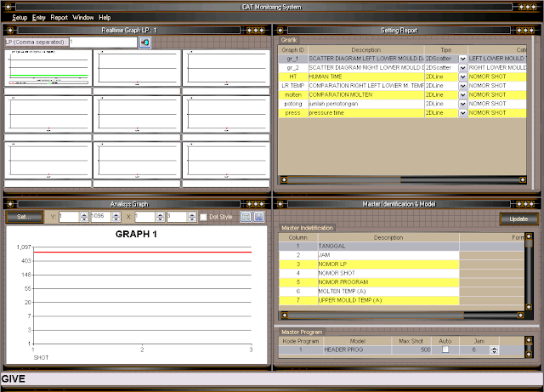The height and width of the screenshot is (392, 544).
Task: Open the Window menu
Action: 83,17
